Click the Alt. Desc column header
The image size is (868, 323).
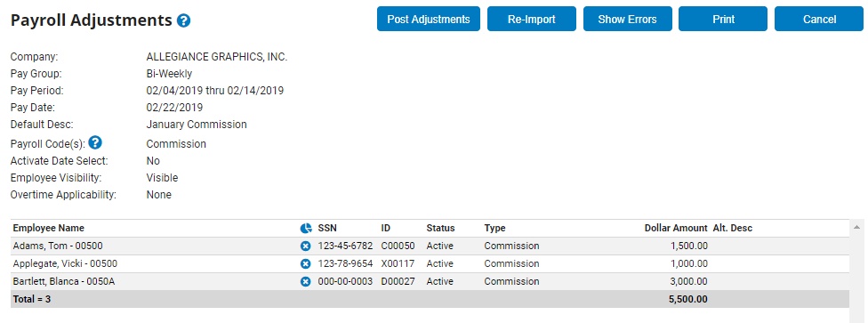coord(733,229)
